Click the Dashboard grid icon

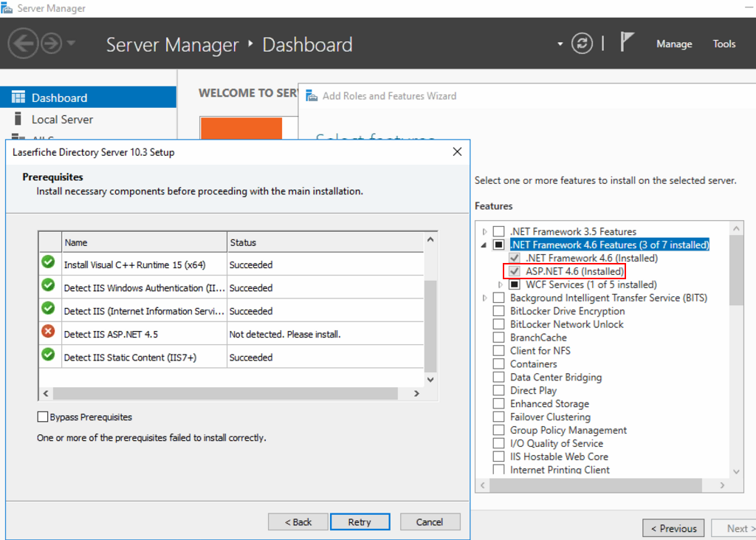(18, 97)
